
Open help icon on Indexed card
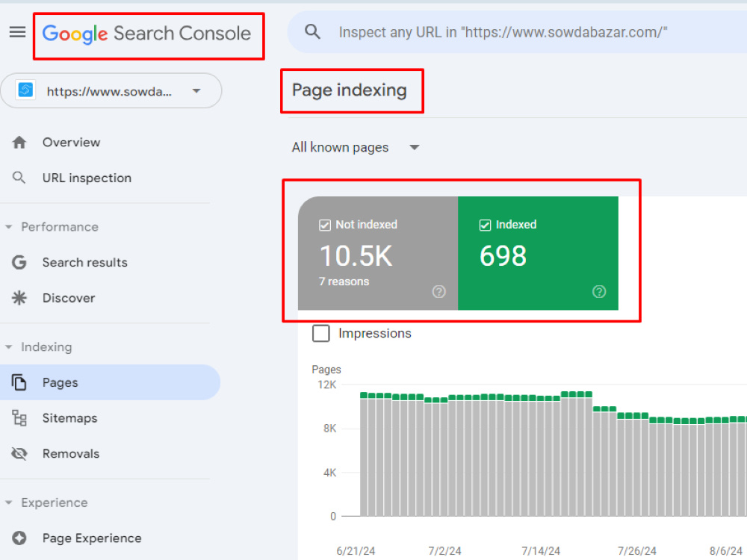click(599, 291)
